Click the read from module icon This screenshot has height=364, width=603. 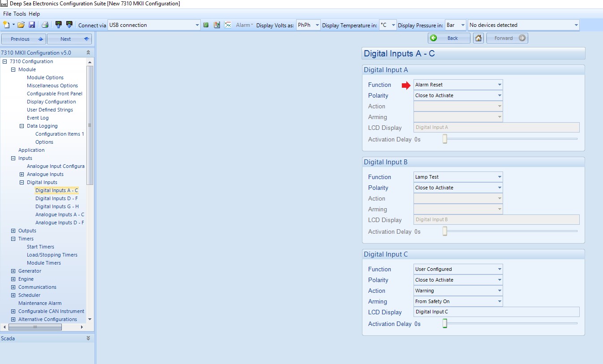pyautogui.click(x=58, y=25)
